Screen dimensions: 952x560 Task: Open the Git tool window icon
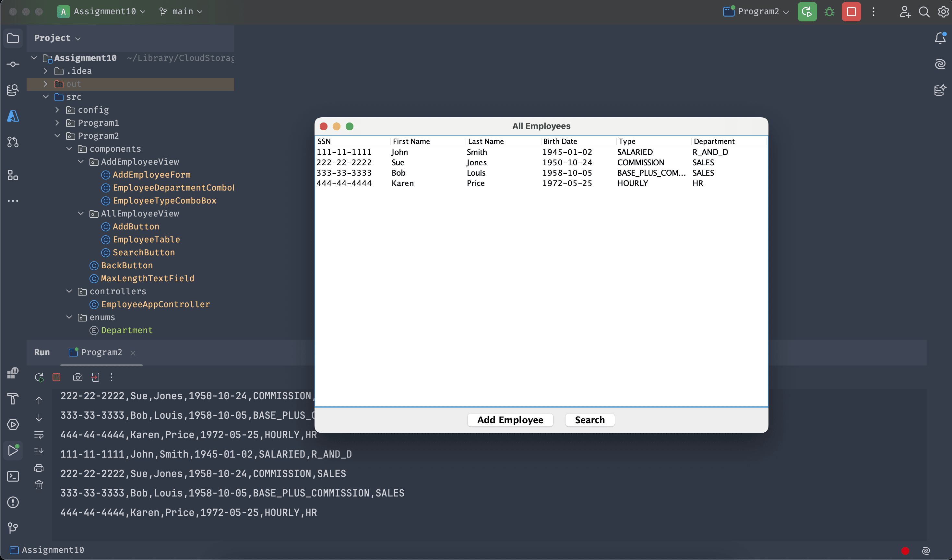[x=13, y=528]
